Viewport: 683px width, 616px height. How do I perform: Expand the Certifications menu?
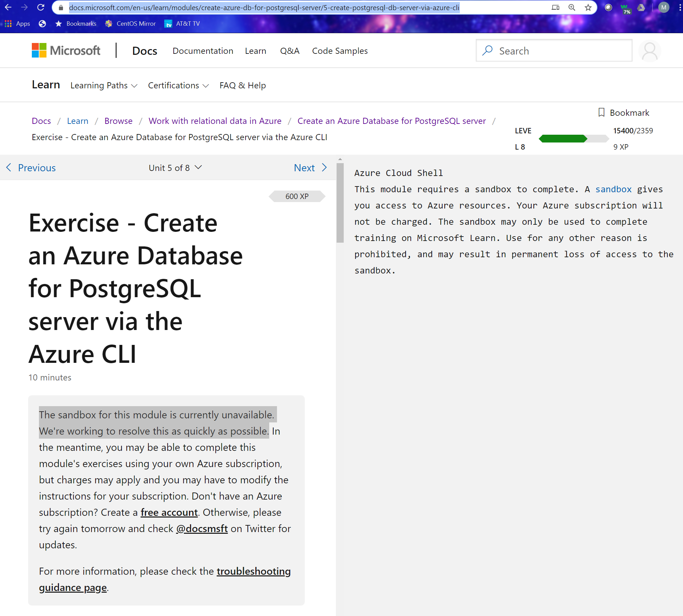(x=178, y=85)
